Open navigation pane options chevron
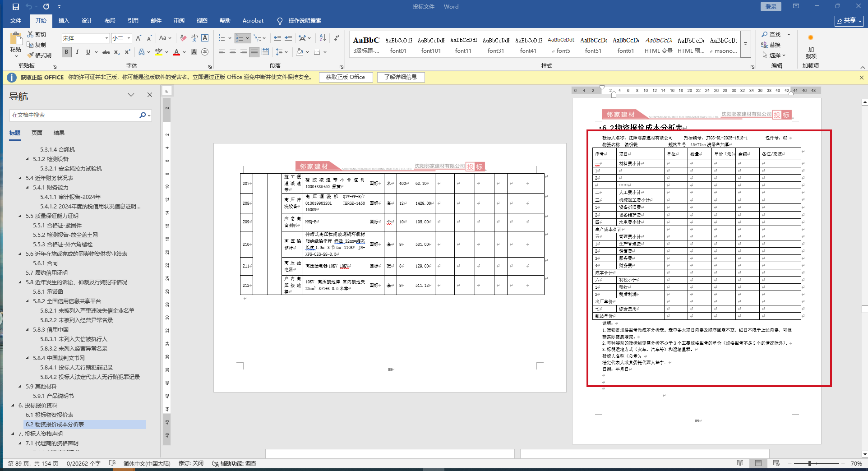Viewport: 868px width, 471px height. tap(131, 95)
